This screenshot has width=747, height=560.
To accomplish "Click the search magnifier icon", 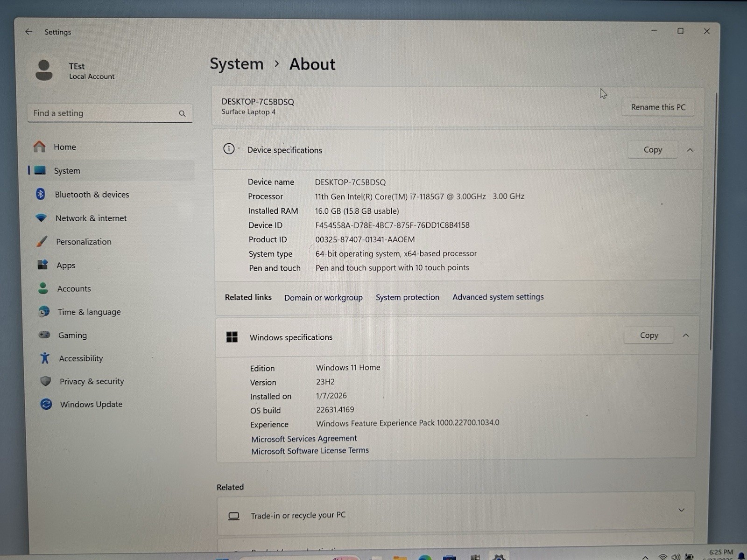I will [182, 113].
